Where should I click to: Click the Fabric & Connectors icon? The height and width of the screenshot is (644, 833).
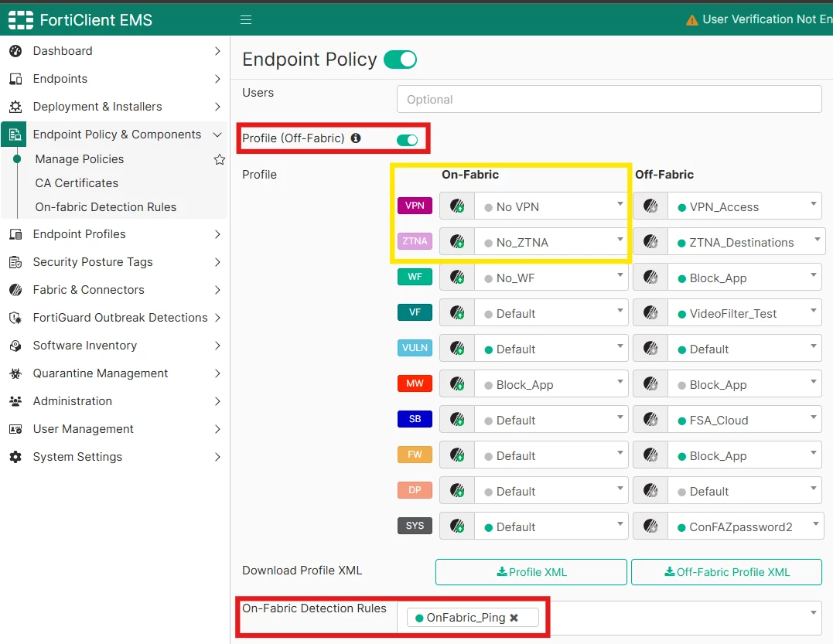click(x=15, y=290)
